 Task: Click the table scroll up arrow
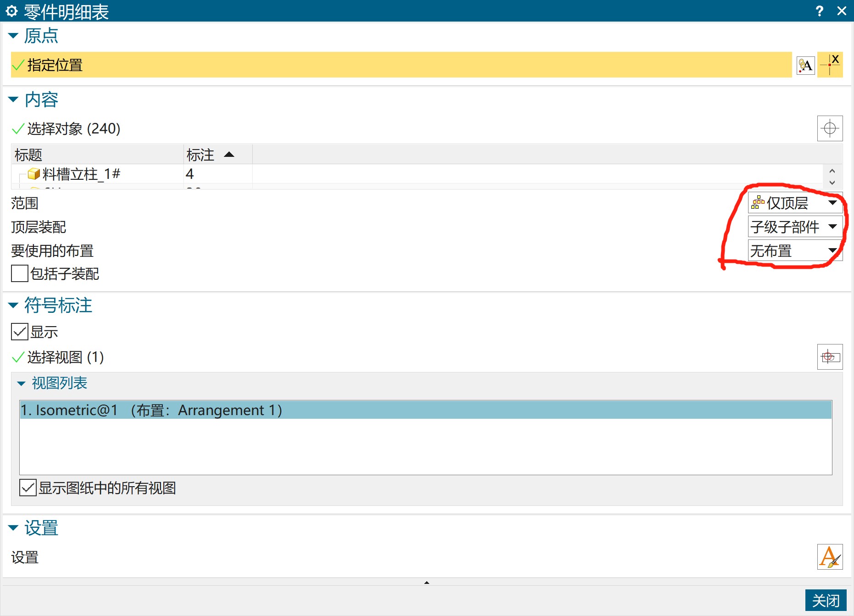coord(832,171)
